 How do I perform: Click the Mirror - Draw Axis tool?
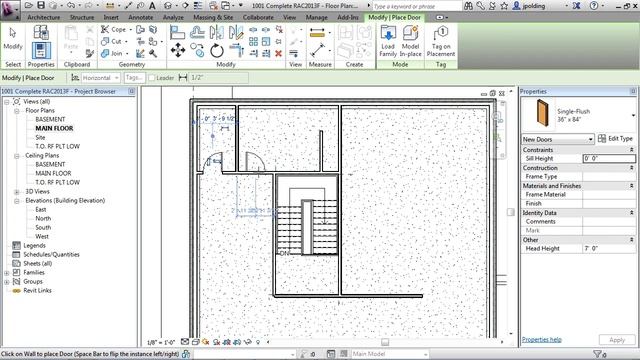tap(236, 32)
